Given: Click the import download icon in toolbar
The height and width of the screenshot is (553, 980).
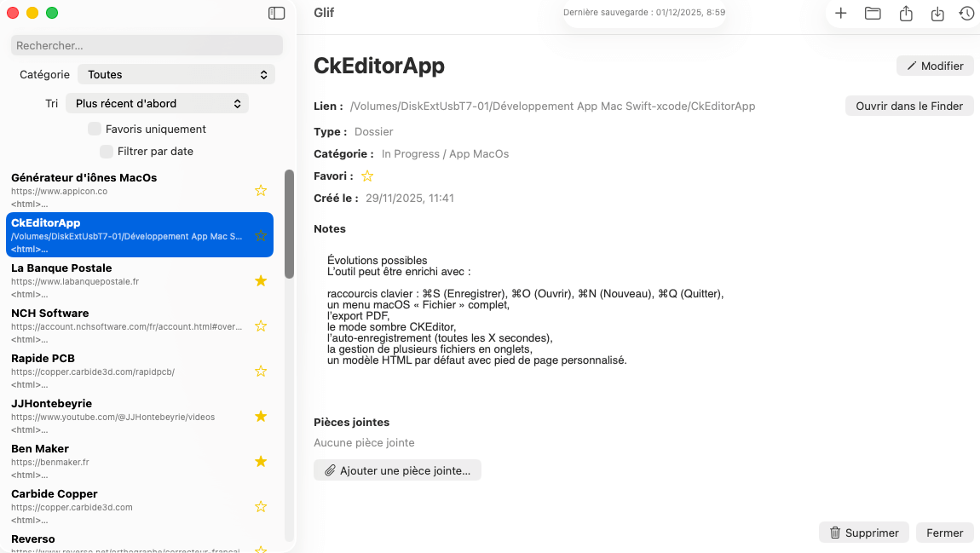Looking at the screenshot, I should click(x=937, y=13).
